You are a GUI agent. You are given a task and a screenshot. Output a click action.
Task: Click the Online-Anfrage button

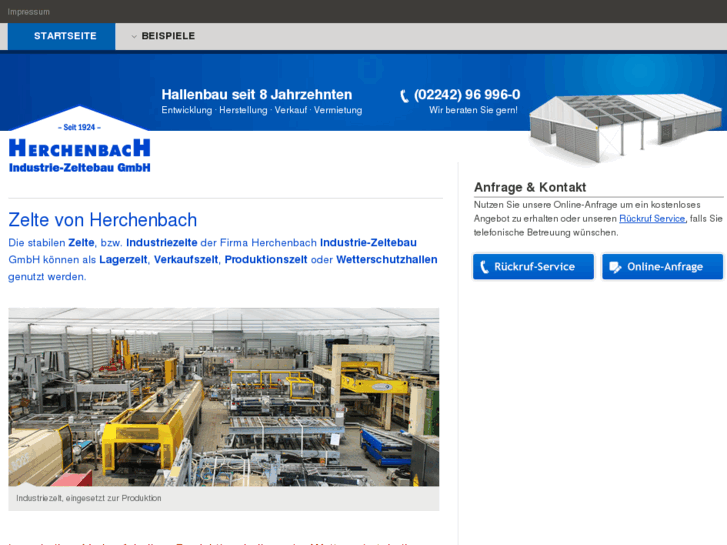click(x=663, y=267)
